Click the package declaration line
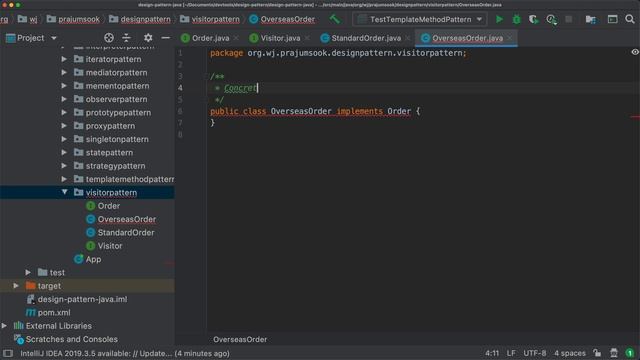This screenshot has width=640, height=360. pos(338,53)
